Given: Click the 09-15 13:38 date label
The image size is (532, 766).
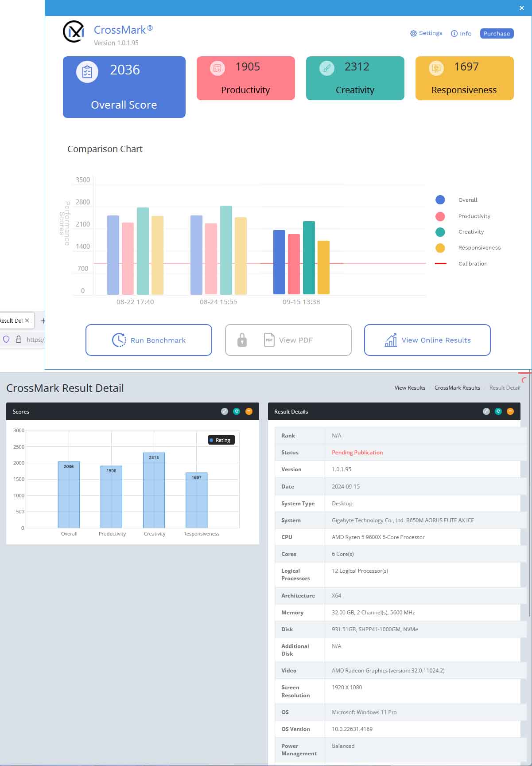Looking at the screenshot, I should (301, 302).
